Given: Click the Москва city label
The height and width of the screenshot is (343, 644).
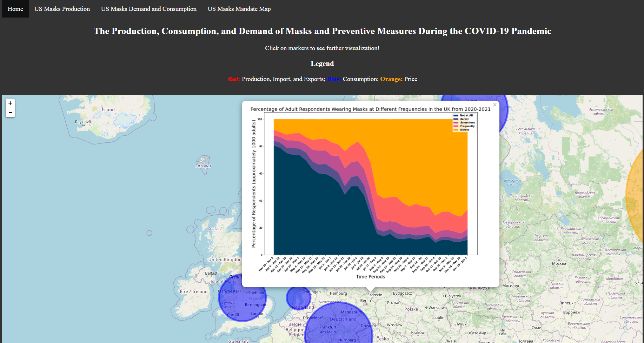Looking at the screenshot, I should click(559, 263).
